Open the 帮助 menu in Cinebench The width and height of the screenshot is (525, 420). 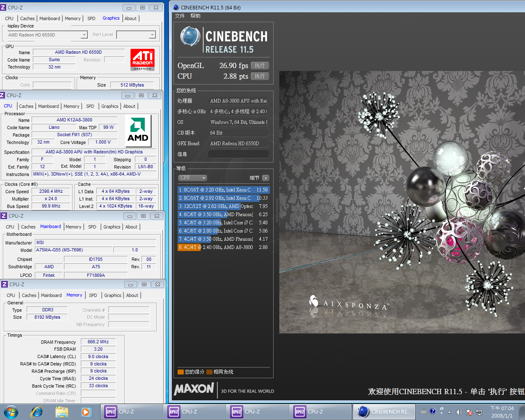[x=195, y=16]
